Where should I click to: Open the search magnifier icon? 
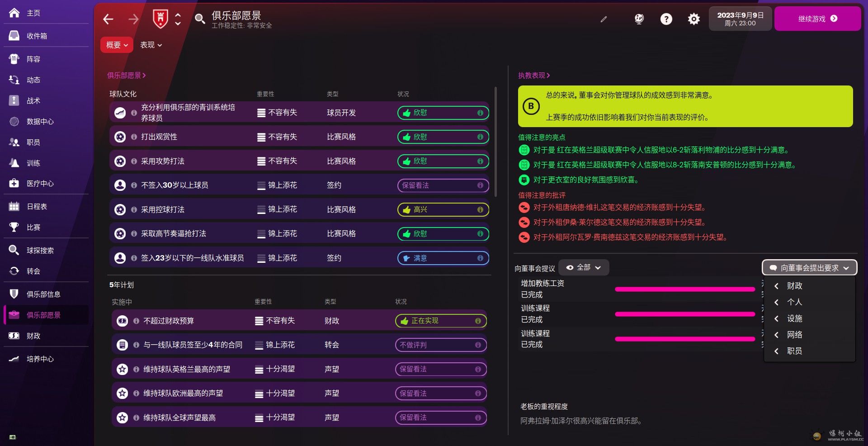click(x=199, y=19)
